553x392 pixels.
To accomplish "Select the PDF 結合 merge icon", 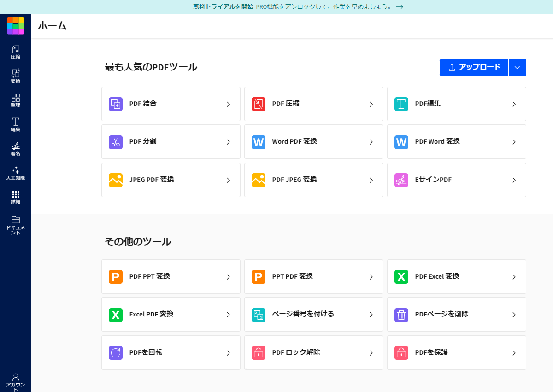I will point(115,104).
